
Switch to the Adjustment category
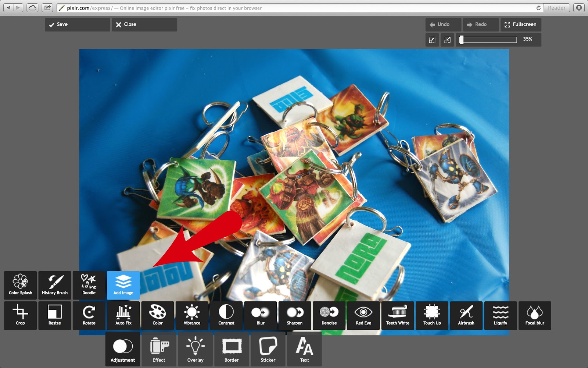point(123,349)
